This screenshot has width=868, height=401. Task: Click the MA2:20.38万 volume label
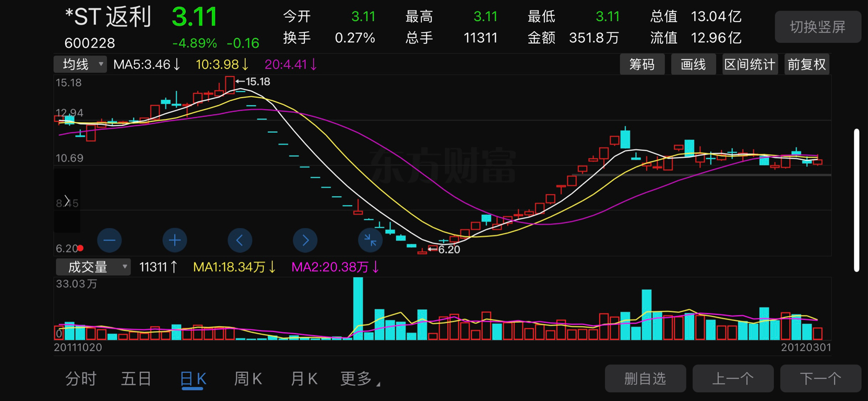335,267
